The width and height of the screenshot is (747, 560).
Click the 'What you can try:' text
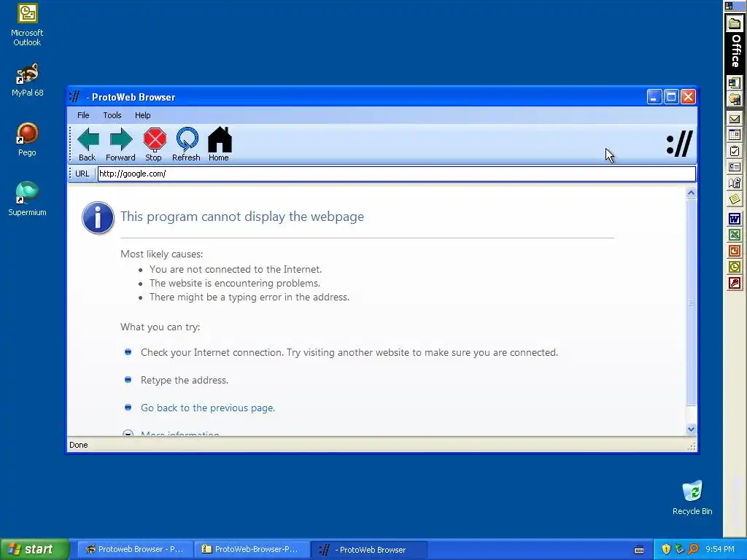pos(160,327)
